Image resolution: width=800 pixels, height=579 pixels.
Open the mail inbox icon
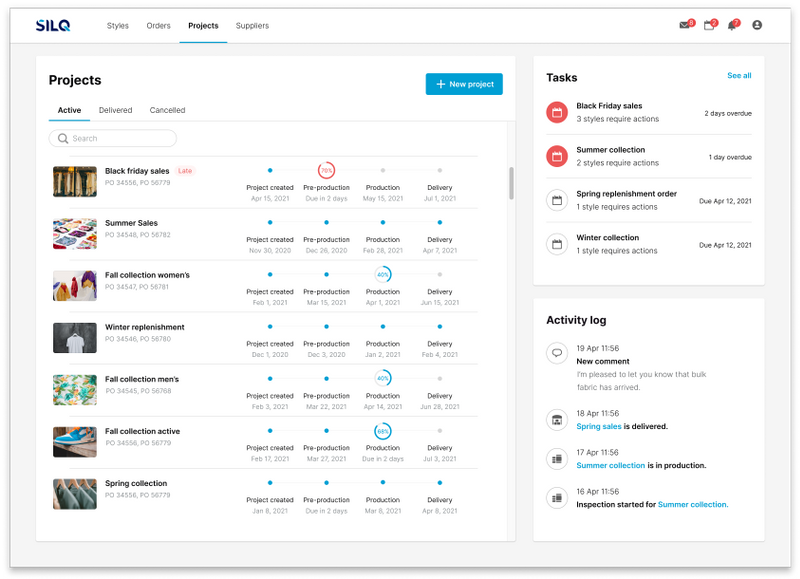point(685,25)
